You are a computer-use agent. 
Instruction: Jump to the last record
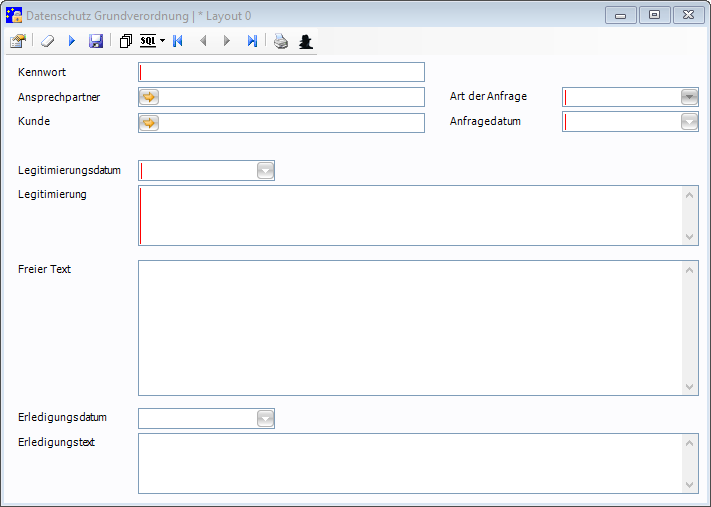coord(252,41)
